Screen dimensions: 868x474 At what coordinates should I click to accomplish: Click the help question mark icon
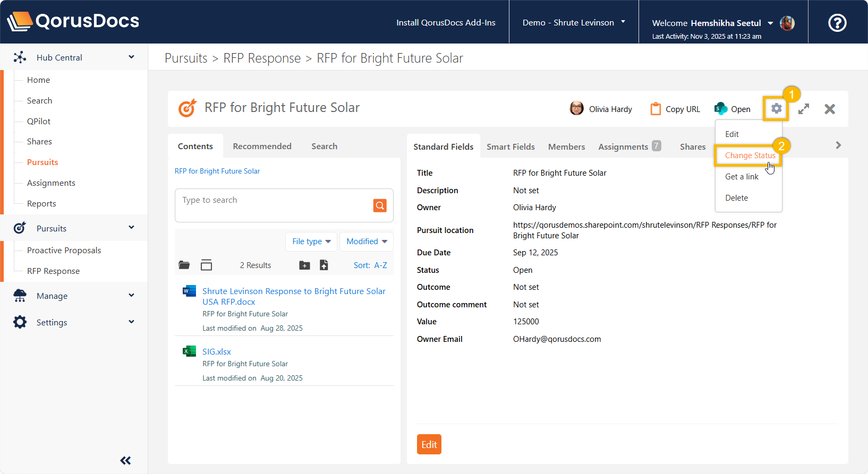coord(837,23)
